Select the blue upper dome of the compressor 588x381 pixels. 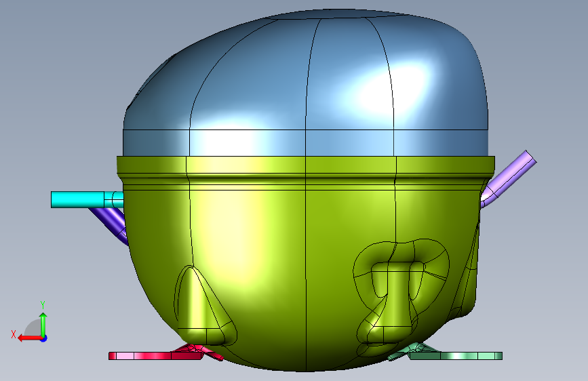click(x=306, y=83)
